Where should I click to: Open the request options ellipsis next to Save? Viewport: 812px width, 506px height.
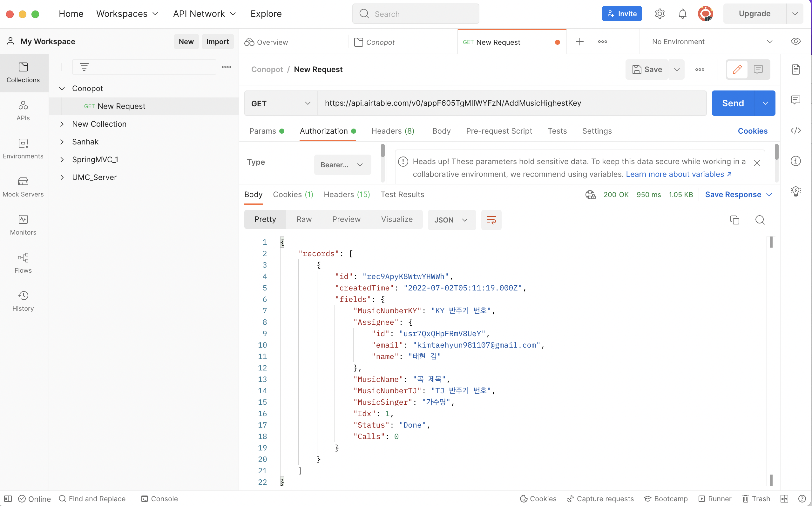pyautogui.click(x=700, y=70)
